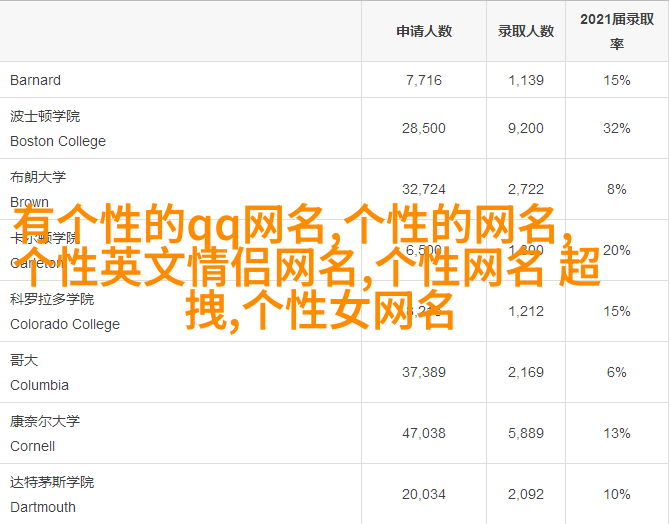
Task: Select admitted count 9,200
Action: point(526,128)
